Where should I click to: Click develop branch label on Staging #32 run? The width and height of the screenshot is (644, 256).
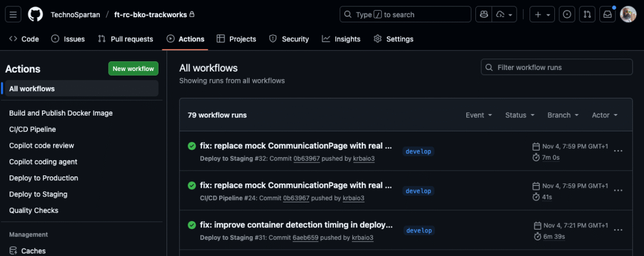point(418,151)
